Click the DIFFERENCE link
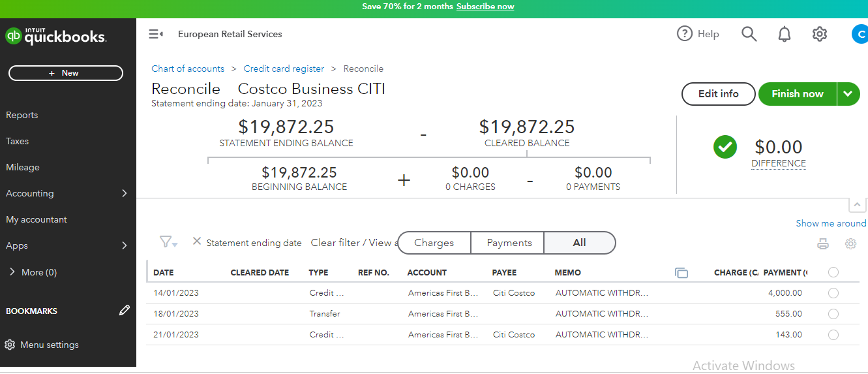Viewport: 868px width, 374px height. [x=779, y=163]
